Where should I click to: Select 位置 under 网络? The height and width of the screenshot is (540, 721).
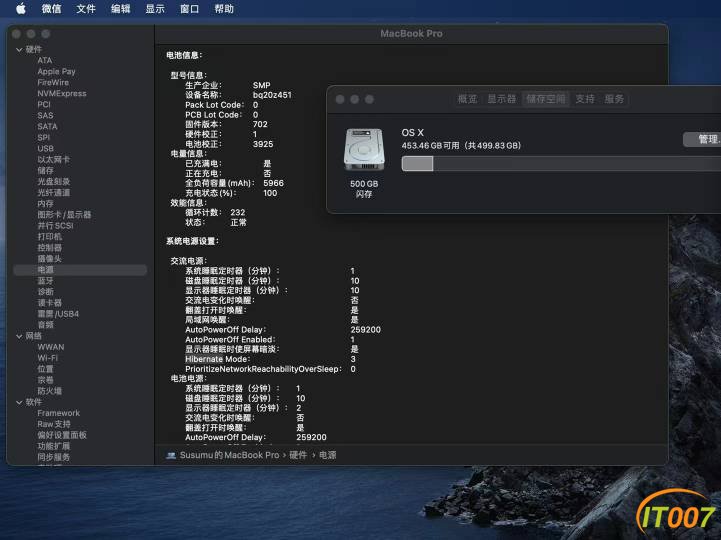tap(45, 369)
